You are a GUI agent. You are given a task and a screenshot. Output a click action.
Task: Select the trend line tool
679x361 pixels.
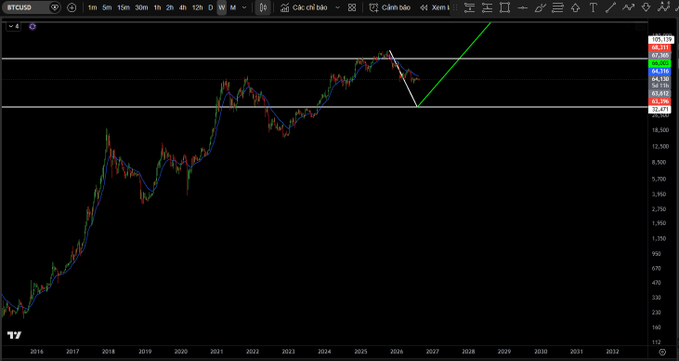611,7
